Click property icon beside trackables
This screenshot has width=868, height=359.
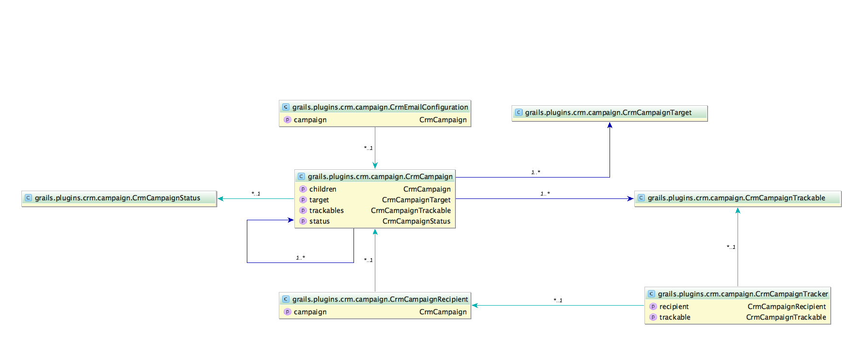[x=303, y=211]
